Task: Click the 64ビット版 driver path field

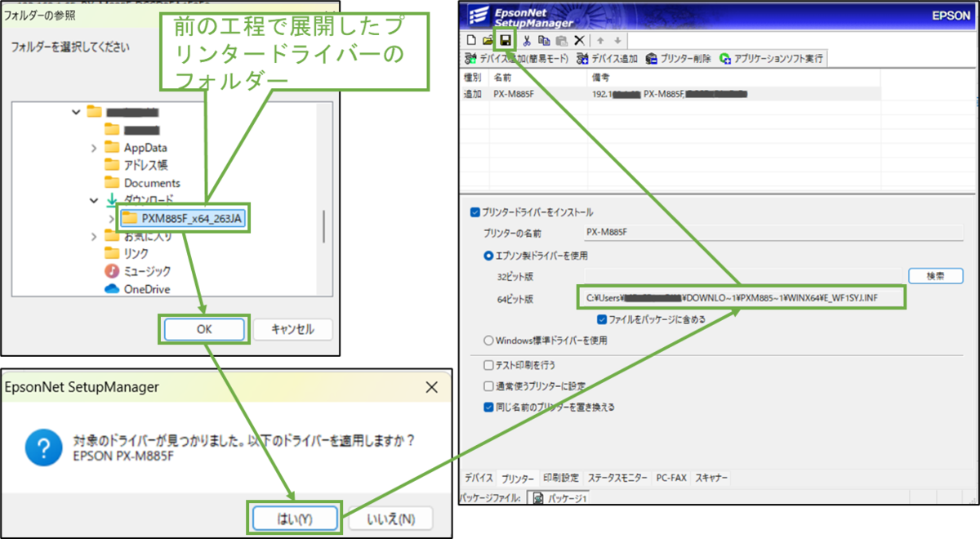Action: (742, 297)
